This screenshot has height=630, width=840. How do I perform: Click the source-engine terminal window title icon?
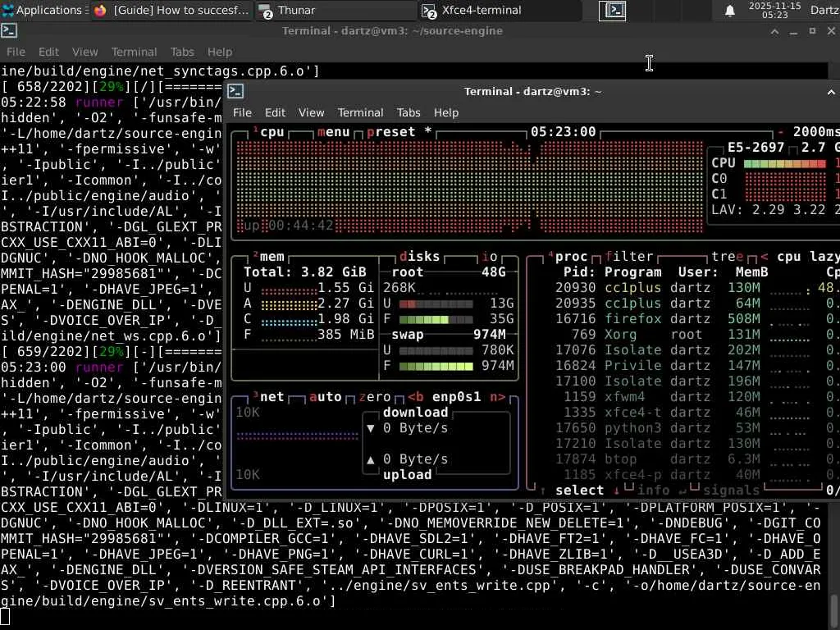coord(9,30)
